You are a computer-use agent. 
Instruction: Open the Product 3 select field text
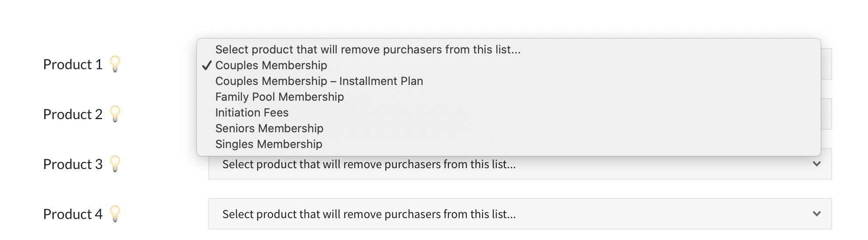369,164
